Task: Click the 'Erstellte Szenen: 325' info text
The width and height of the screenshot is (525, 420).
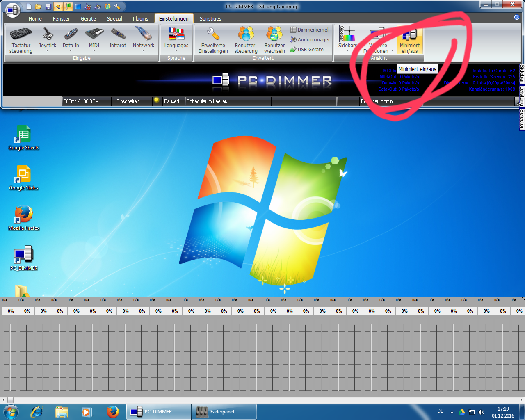Action: 494,77
